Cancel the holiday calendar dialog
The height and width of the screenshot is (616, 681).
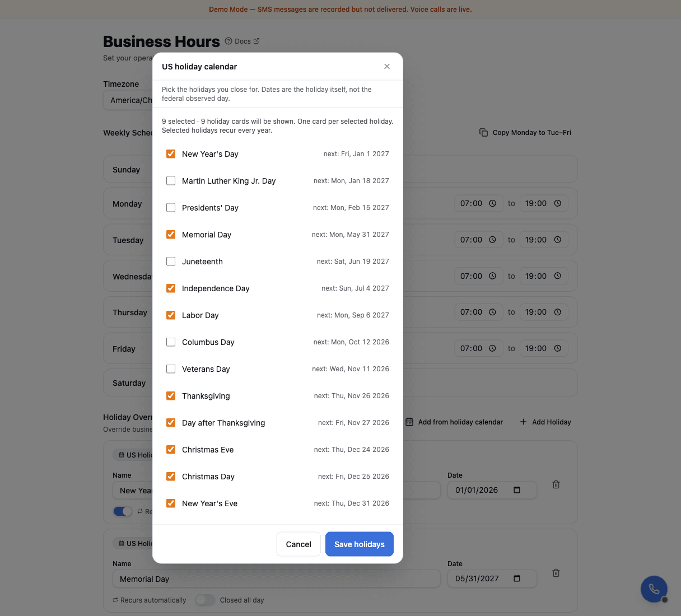(x=298, y=544)
